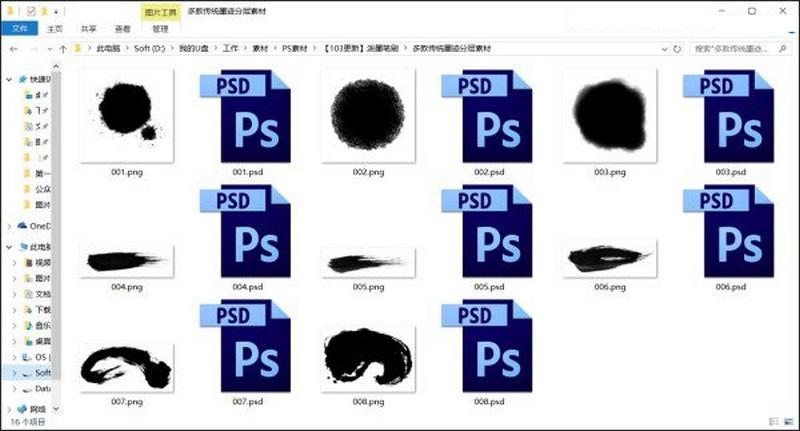The height and width of the screenshot is (431, 800).
Task: Select OS (C:) drive in sidebar
Action: pos(36,357)
